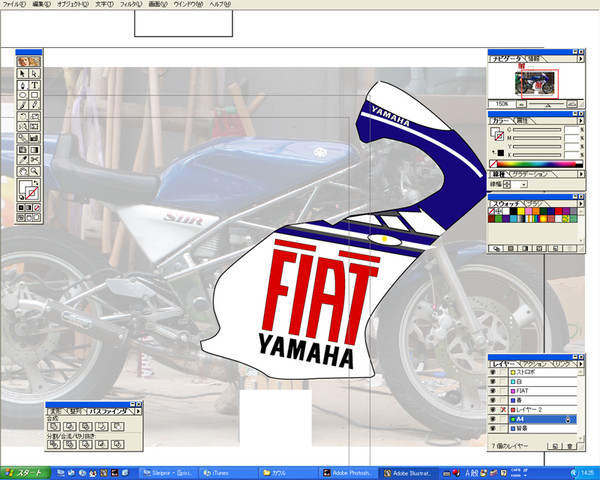Select the Selection (black arrow) tool
The height and width of the screenshot is (480, 600).
point(23,73)
